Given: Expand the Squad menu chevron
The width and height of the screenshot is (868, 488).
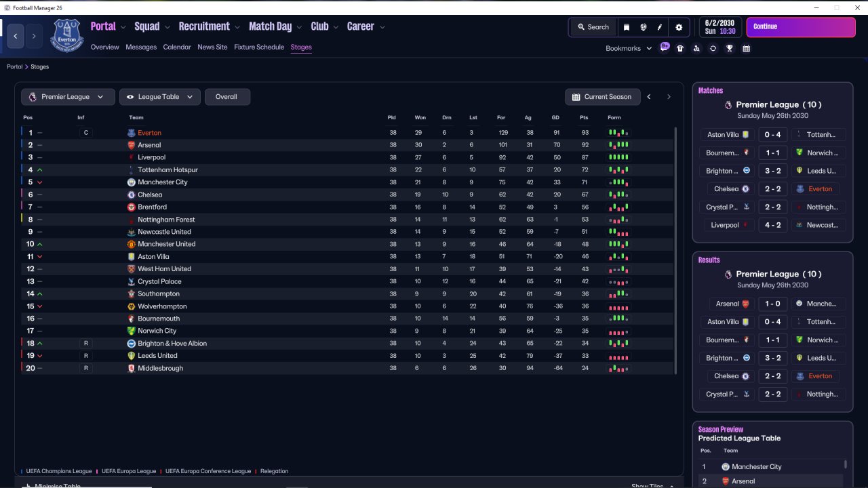Looking at the screenshot, I should coord(167,28).
